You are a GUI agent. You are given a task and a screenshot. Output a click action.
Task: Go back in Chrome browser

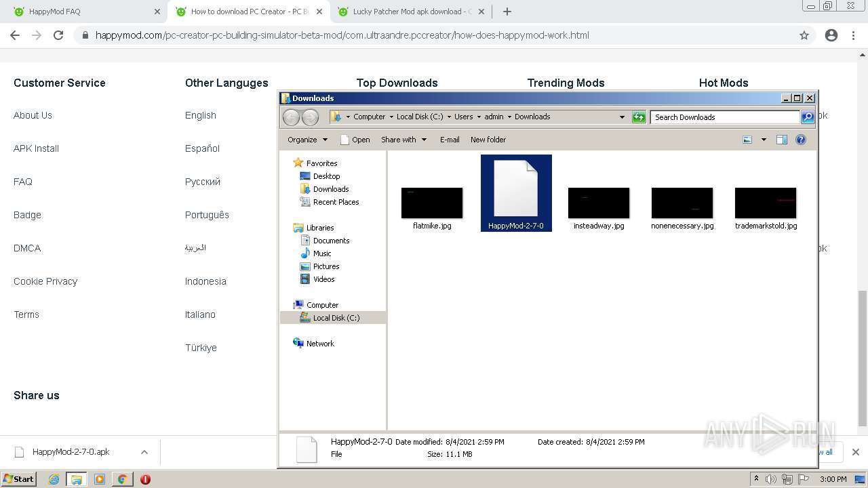click(x=15, y=35)
